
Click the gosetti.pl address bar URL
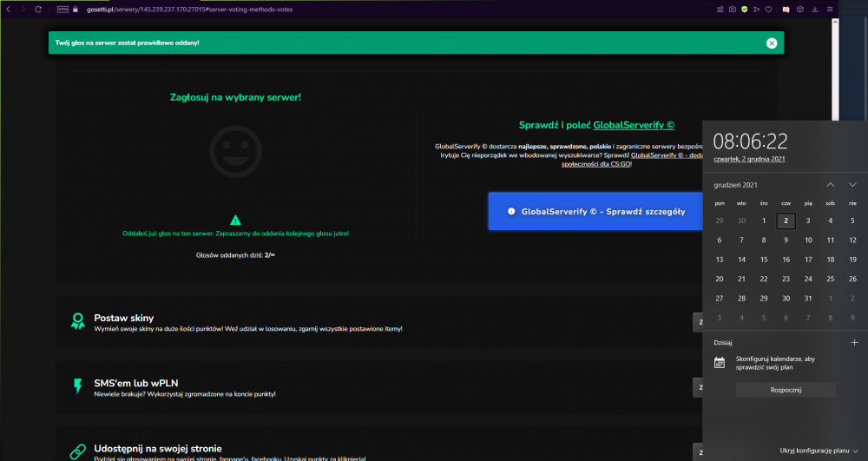click(189, 10)
